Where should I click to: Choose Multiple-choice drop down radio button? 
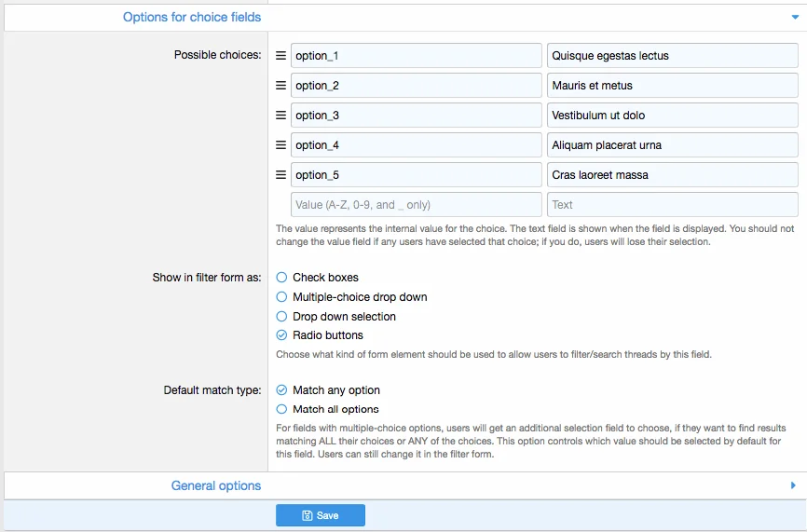click(282, 297)
